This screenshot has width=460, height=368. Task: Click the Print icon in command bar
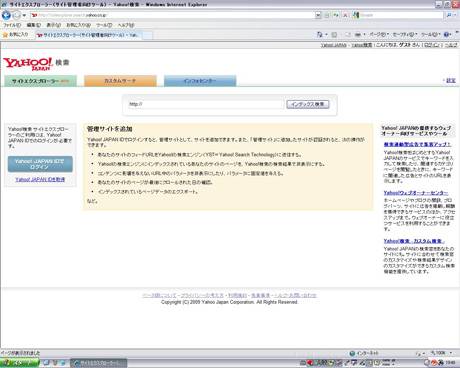tap(358, 34)
